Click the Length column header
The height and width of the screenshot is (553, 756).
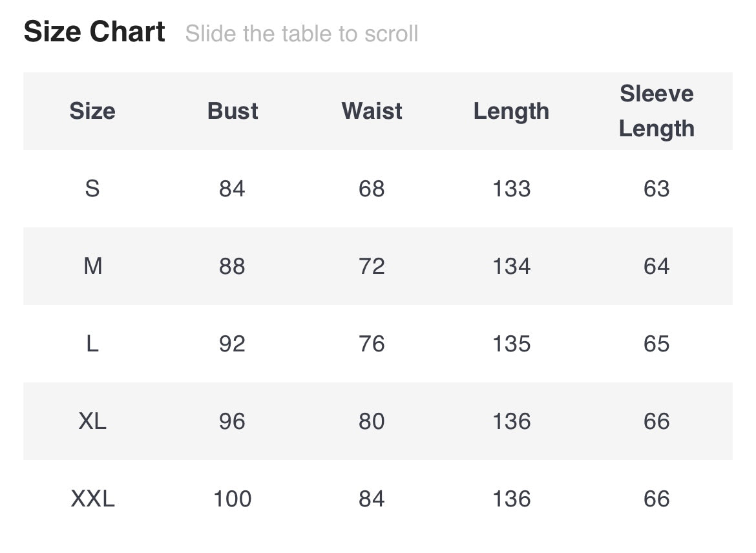click(x=511, y=111)
